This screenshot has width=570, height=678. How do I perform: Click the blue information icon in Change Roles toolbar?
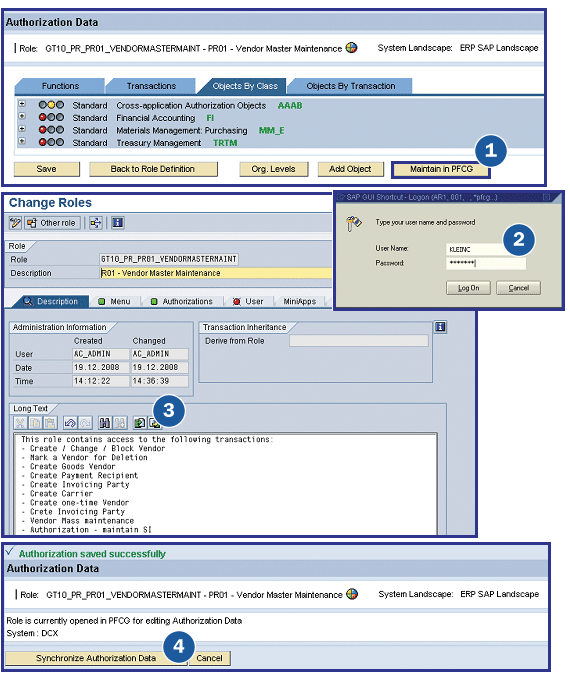point(118,223)
